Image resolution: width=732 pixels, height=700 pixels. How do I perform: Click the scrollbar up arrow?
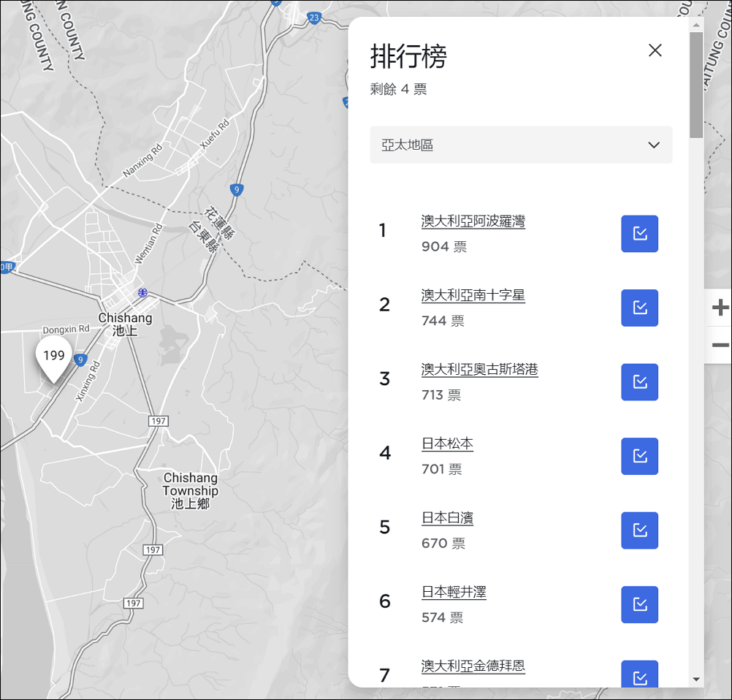click(x=696, y=25)
